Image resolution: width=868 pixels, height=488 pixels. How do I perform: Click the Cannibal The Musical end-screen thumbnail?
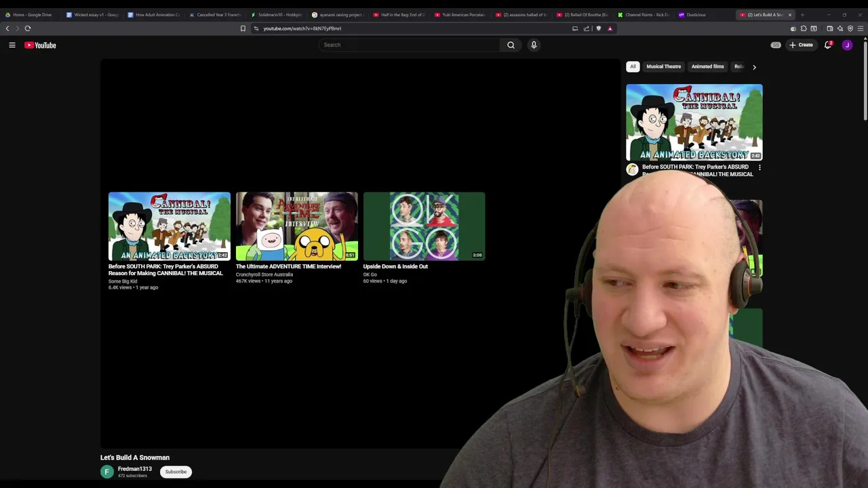pyautogui.click(x=170, y=226)
